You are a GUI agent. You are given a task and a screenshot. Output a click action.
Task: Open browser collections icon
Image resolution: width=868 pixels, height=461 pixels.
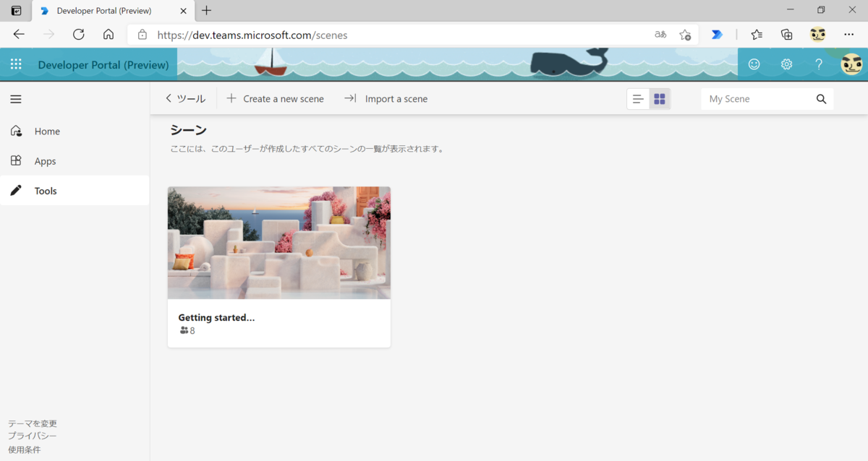pos(787,34)
